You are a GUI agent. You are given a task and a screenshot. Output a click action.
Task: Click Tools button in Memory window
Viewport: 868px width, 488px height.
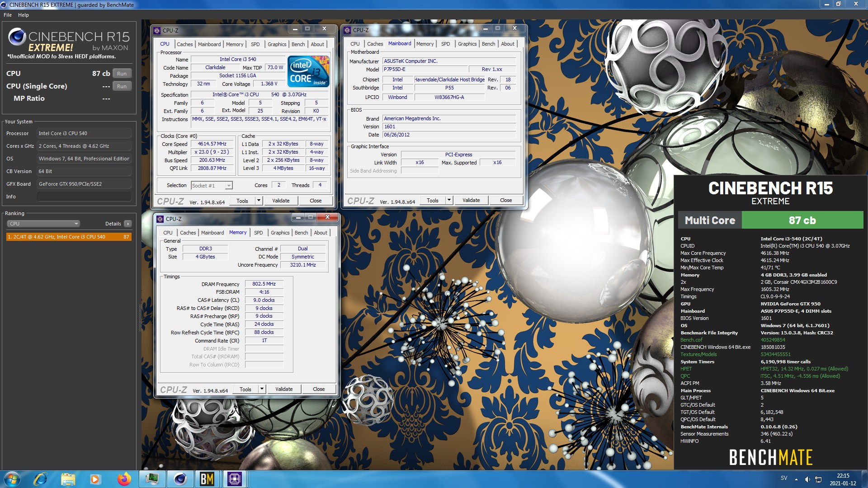[x=245, y=389]
